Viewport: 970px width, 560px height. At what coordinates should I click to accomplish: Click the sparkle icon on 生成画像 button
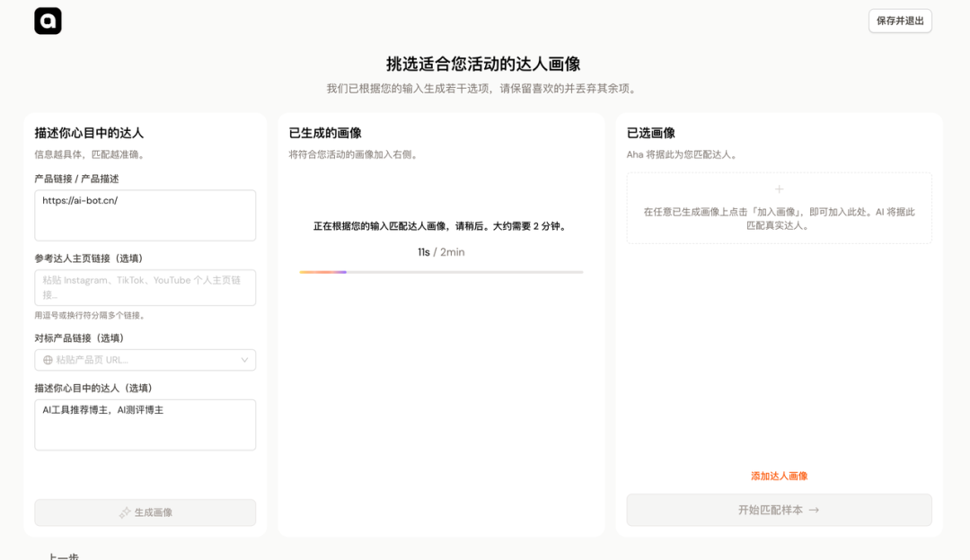pos(125,512)
